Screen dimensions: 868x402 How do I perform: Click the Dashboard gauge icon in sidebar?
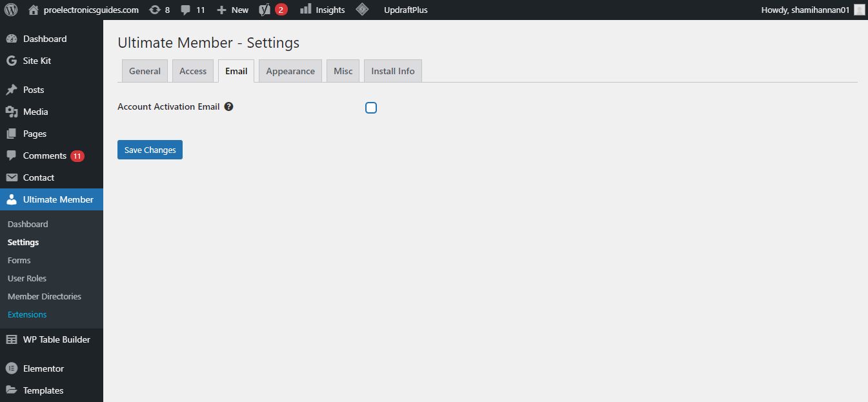click(x=11, y=39)
